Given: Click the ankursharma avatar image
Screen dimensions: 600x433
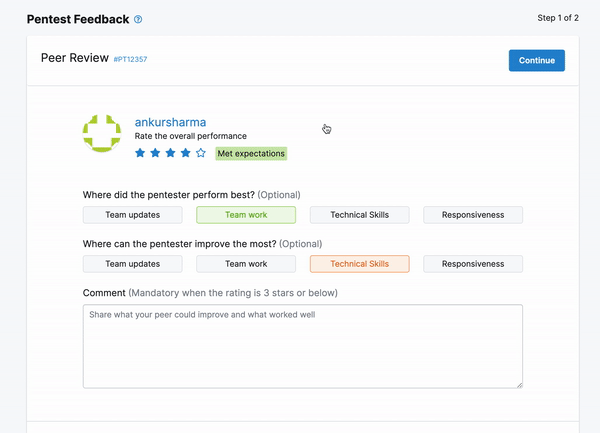Looking at the screenshot, I should 102,133.
